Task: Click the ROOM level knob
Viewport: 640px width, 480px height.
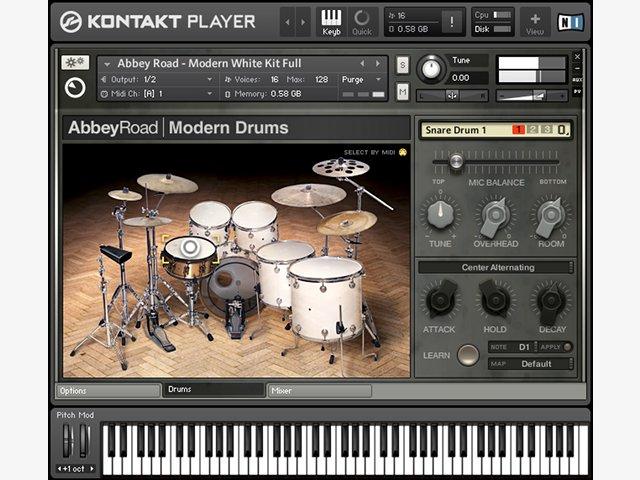Action: pyautogui.click(x=551, y=216)
